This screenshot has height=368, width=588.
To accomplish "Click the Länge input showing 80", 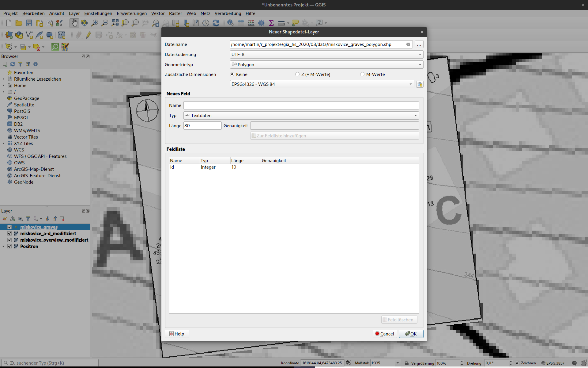I will 202,126.
